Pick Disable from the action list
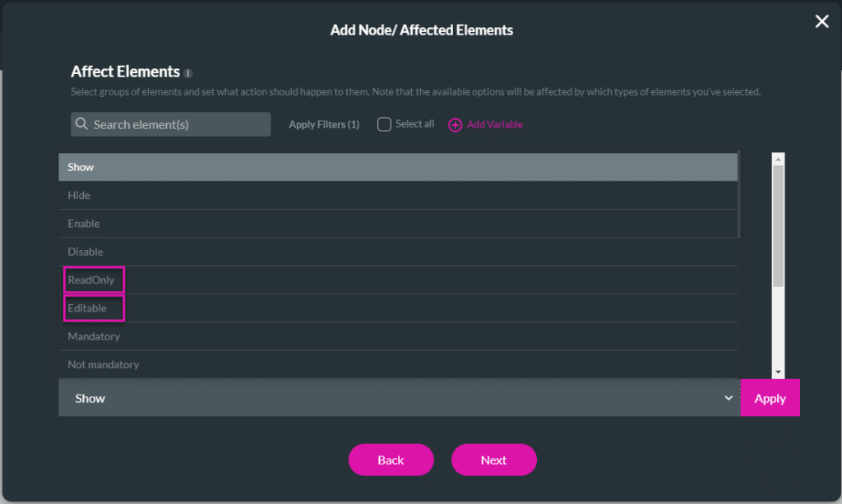The height and width of the screenshot is (504, 842). pos(85,252)
